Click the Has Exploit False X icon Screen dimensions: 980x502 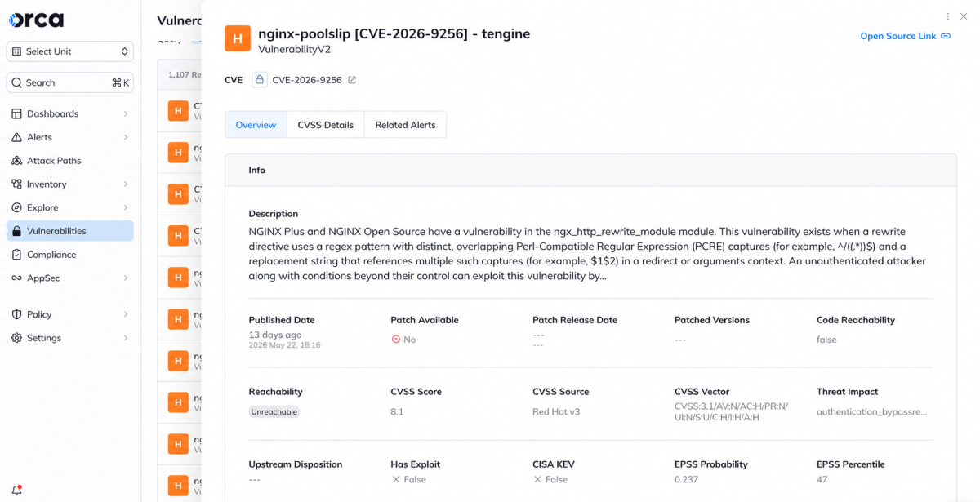pos(396,480)
